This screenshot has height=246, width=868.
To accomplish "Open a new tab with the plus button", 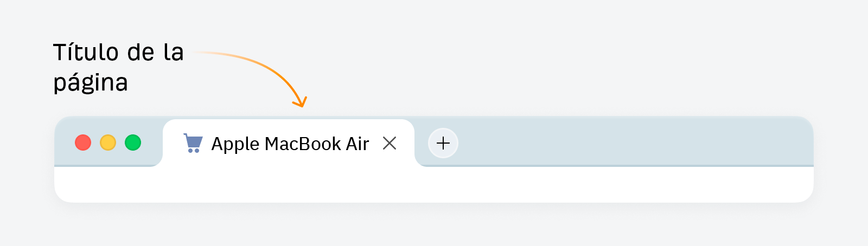I will click(x=443, y=143).
